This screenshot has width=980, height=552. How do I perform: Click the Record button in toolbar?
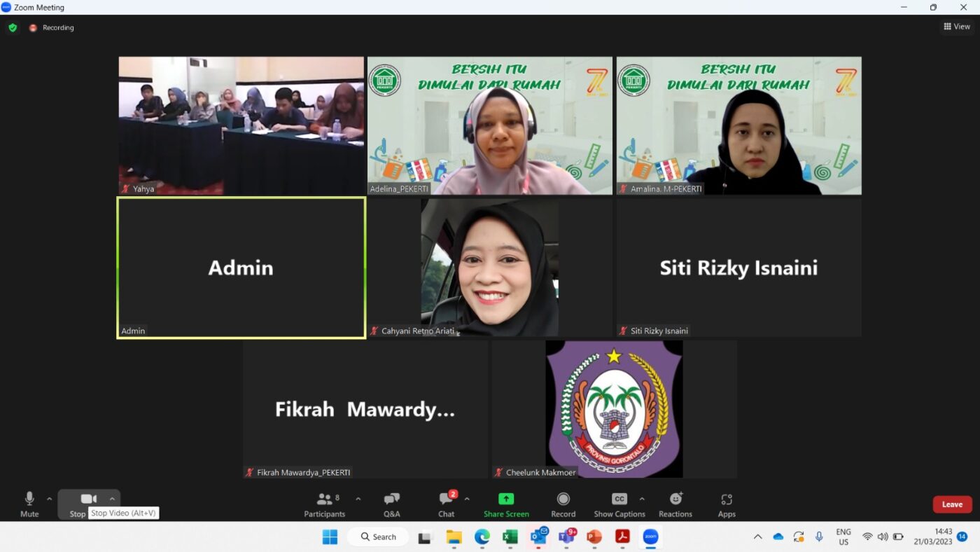click(x=563, y=504)
